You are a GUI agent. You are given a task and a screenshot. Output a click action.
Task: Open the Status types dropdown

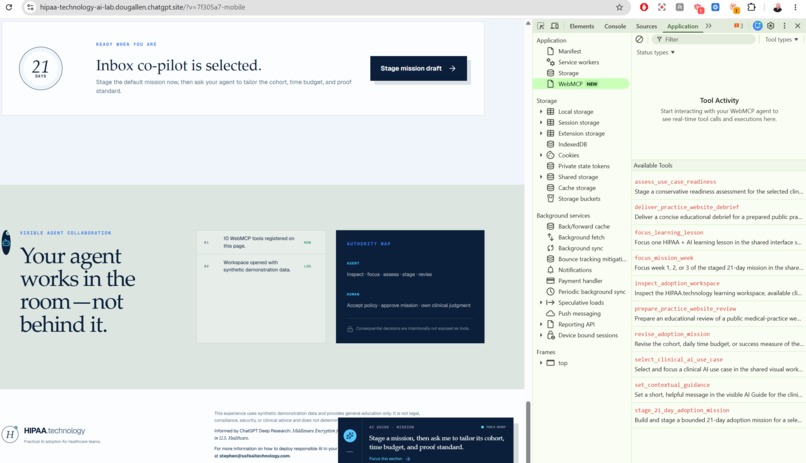(655, 52)
